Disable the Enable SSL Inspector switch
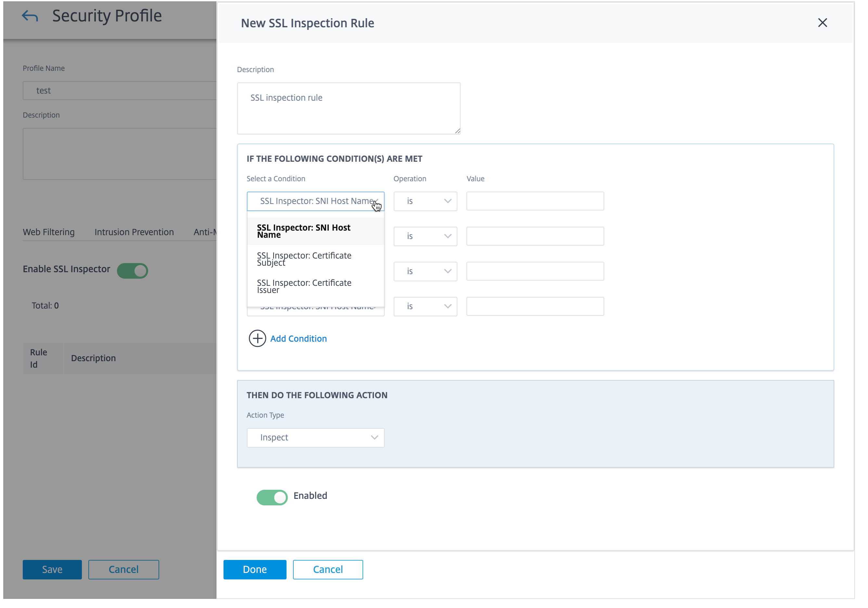The width and height of the screenshot is (868, 608). (132, 271)
